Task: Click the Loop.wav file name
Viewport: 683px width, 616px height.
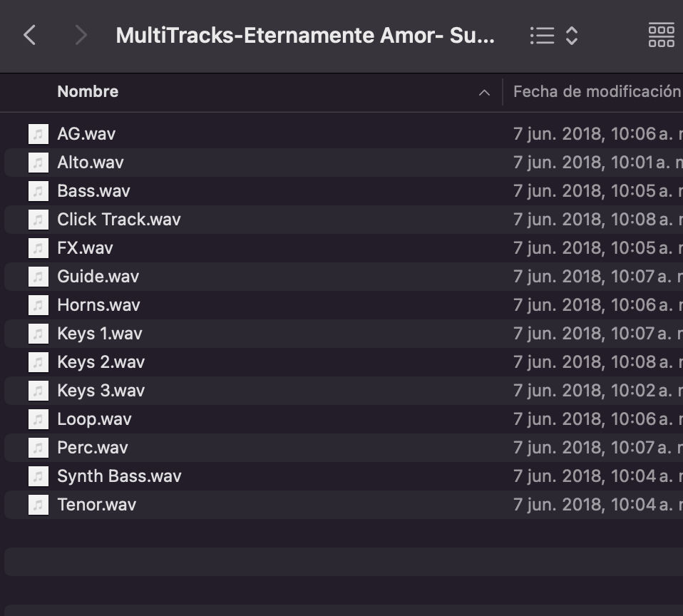Action: click(94, 419)
